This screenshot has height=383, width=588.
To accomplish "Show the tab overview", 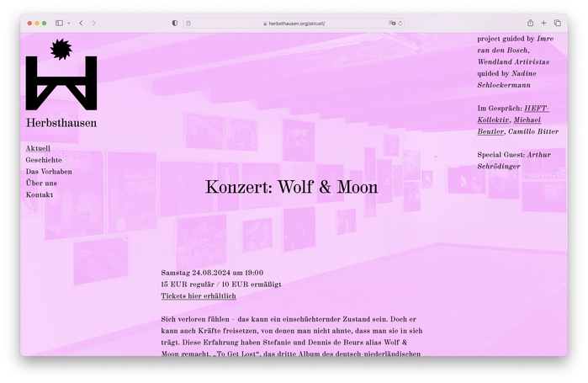I will point(558,24).
